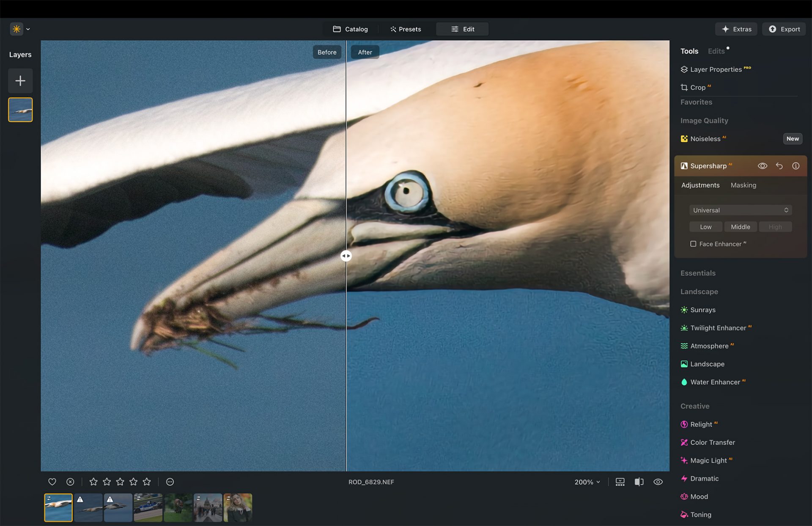Select the Water Enhancer tool
The image size is (812, 526).
(715, 382)
